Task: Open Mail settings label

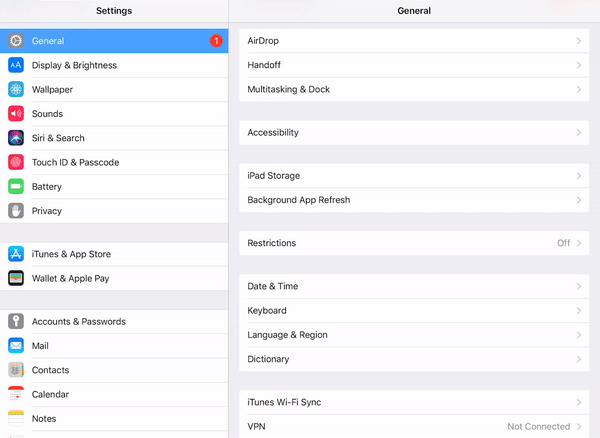Action: pos(40,346)
